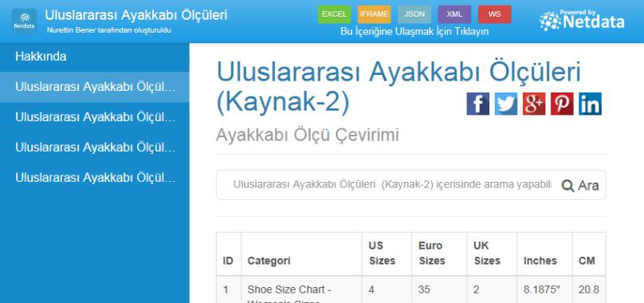Share page on Google Plus
The image size is (644, 303).
click(534, 104)
